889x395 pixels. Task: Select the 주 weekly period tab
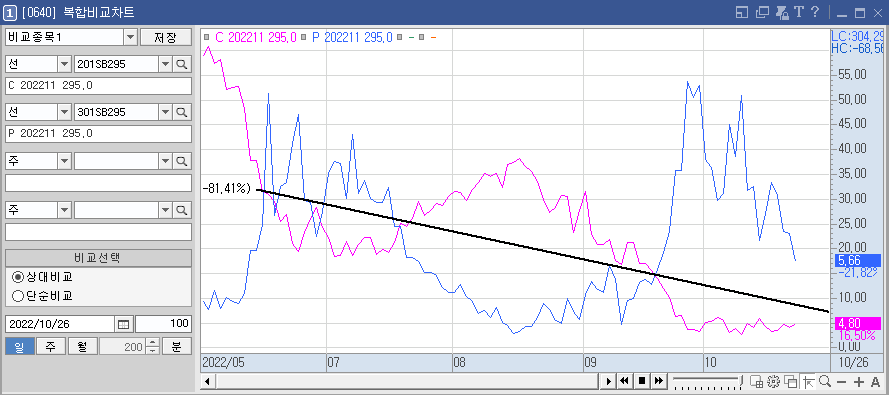pyautogui.click(x=51, y=346)
